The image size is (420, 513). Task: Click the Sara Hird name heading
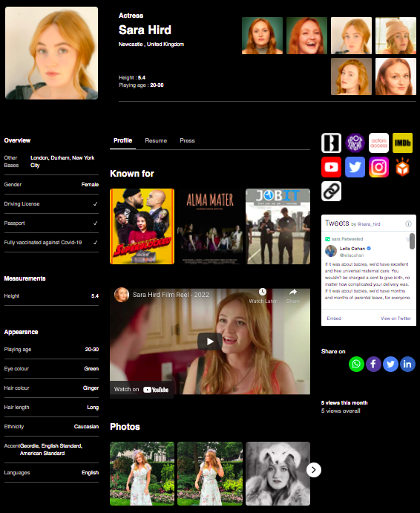pos(145,30)
